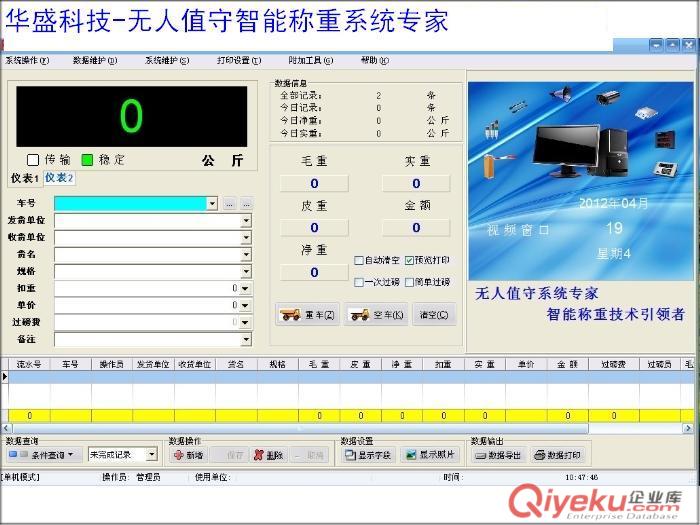This screenshot has height=525, width=700.
Task: Click the 金额 column header in the grid
Action: (x=567, y=364)
